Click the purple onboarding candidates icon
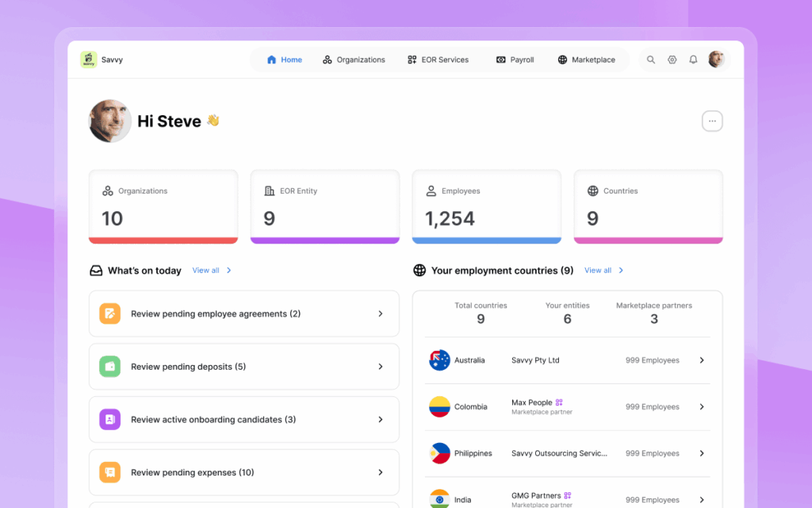 point(109,419)
